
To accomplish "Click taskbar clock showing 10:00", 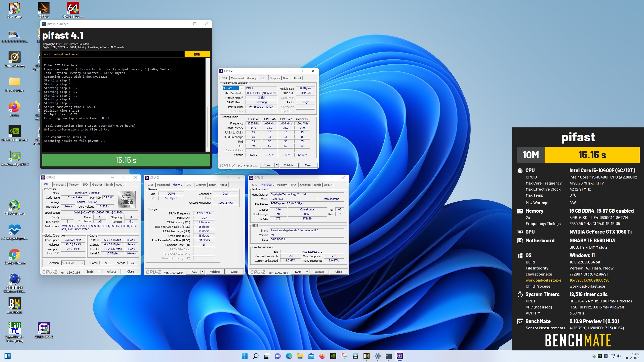I will pyautogui.click(x=632, y=356).
